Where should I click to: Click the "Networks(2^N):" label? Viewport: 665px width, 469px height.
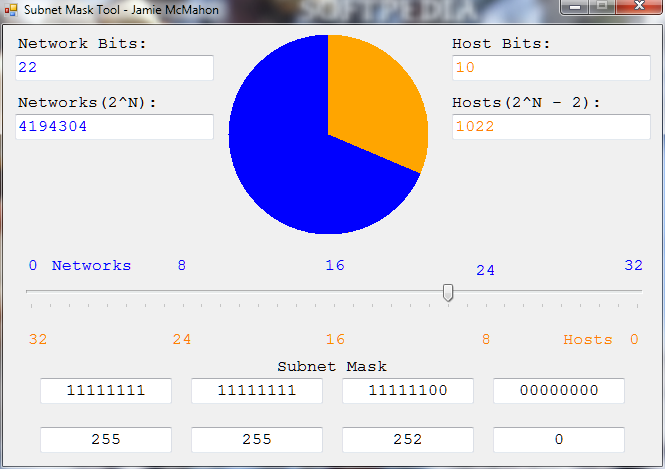pos(87,103)
